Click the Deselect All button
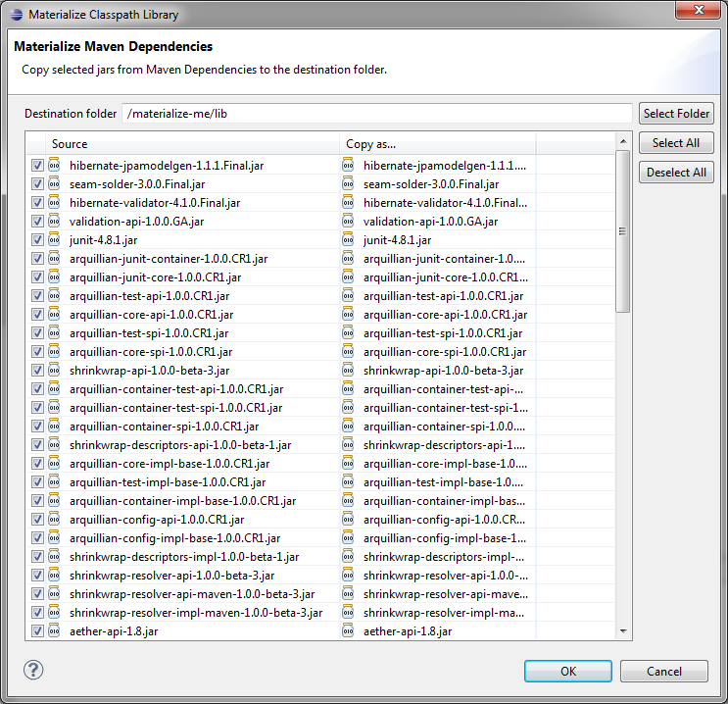This screenshot has width=728, height=704. point(676,173)
